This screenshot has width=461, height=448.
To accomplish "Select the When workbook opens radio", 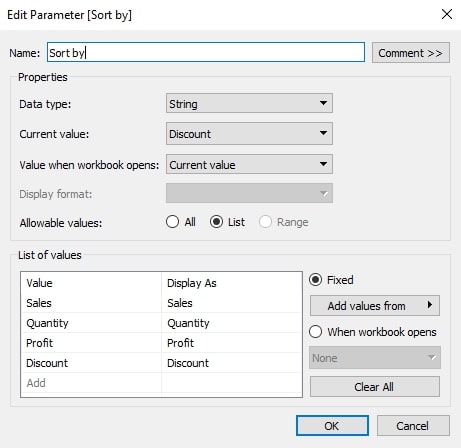I will point(315,332).
